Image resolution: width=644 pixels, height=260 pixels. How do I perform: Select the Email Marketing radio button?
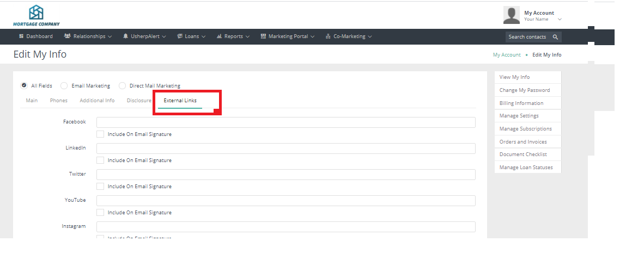[64, 85]
